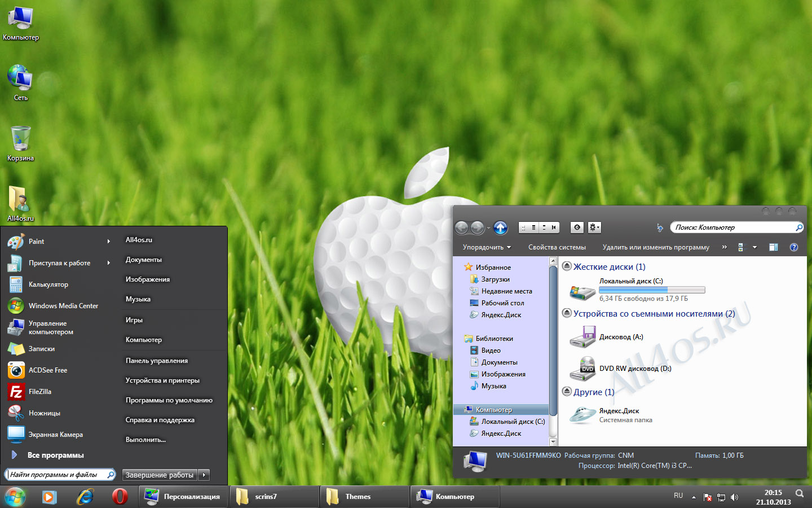Collapse Другие group

(x=567, y=392)
